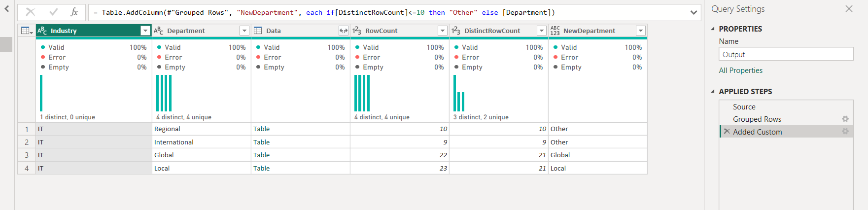Screen dimensions: 868x210
Task: Click the '4 distinct, 4 unique' Department label
Action: (x=184, y=117)
